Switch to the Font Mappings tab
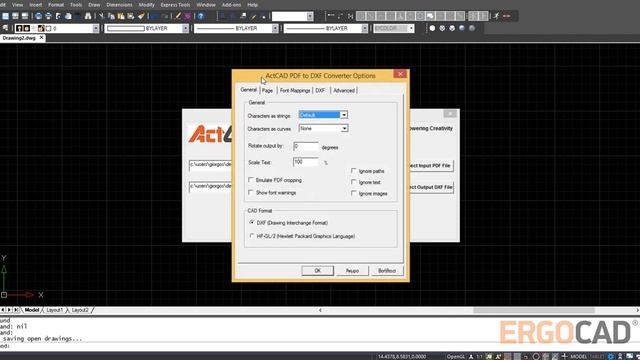 [295, 91]
